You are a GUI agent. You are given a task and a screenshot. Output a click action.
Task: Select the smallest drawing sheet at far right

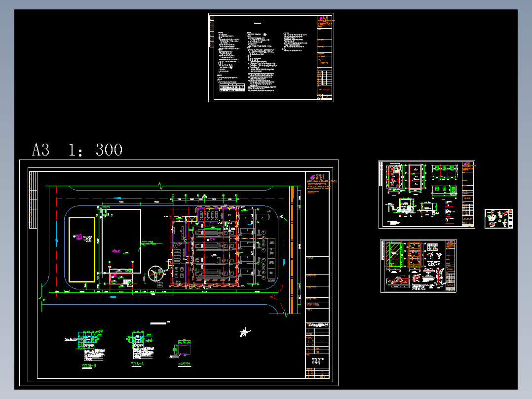click(x=498, y=219)
